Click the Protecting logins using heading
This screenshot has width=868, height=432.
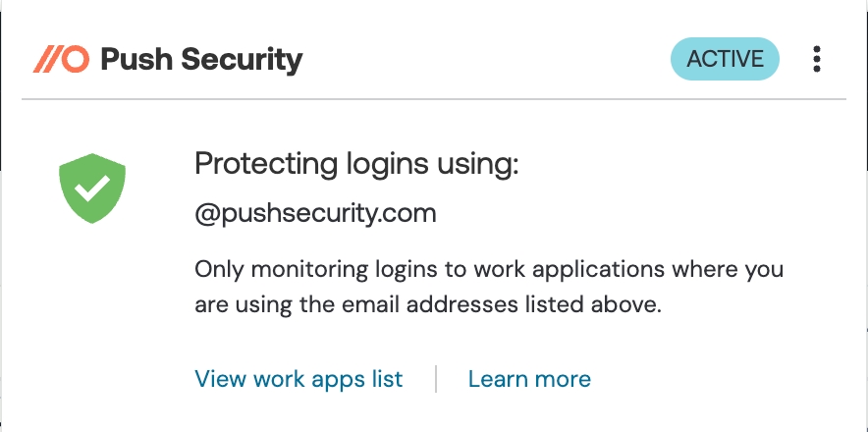click(356, 163)
